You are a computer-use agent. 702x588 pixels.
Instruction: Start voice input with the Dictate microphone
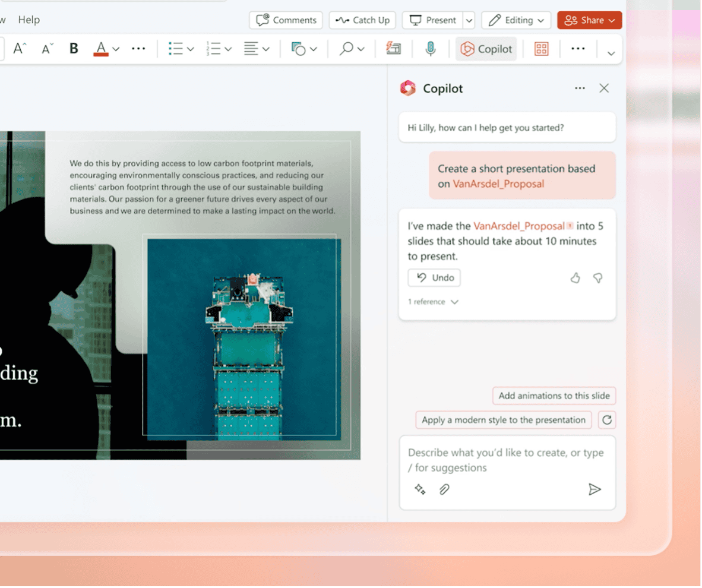pos(430,49)
